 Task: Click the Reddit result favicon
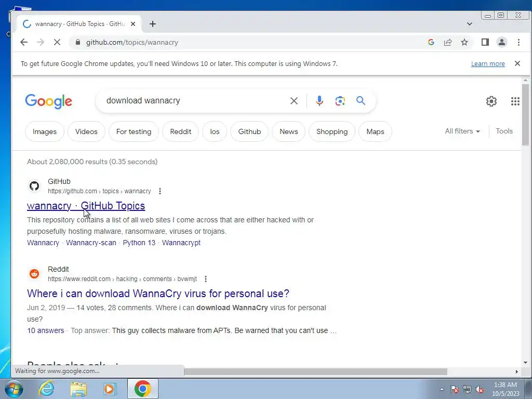coord(34,274)
